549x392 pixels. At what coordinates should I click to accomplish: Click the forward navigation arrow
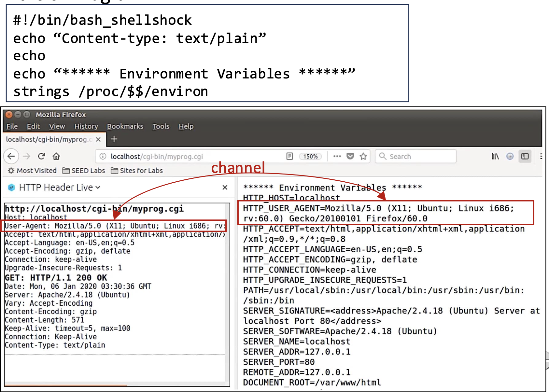27,156
